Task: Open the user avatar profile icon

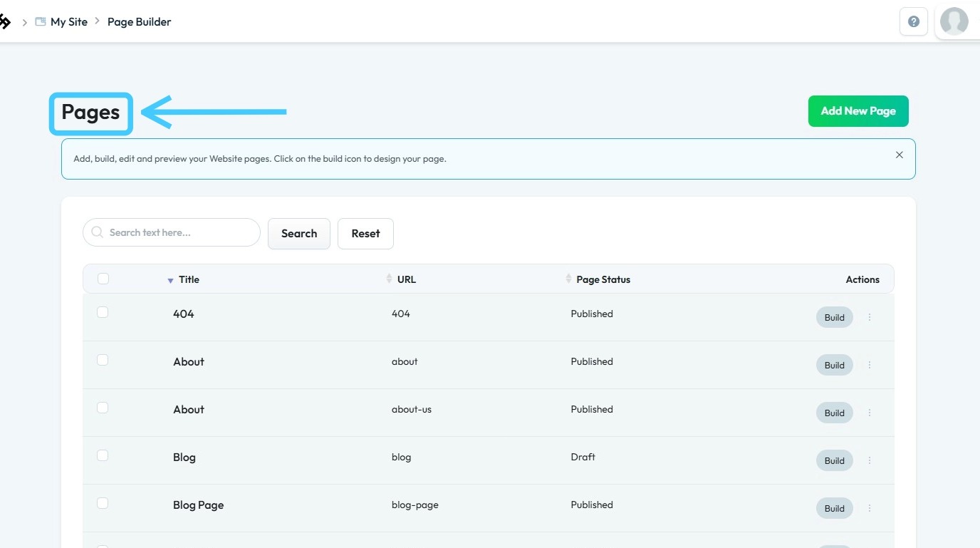Action: pos(954,21)
